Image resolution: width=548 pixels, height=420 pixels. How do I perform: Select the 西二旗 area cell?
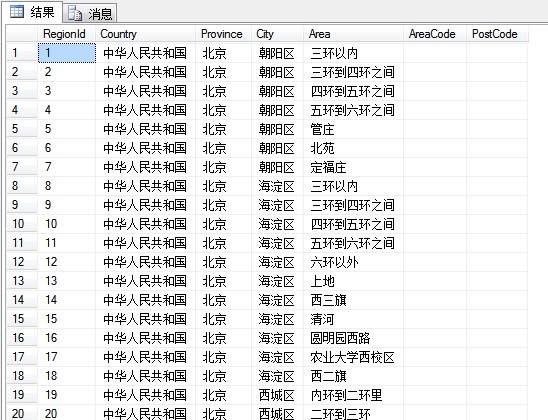[353, 376]
